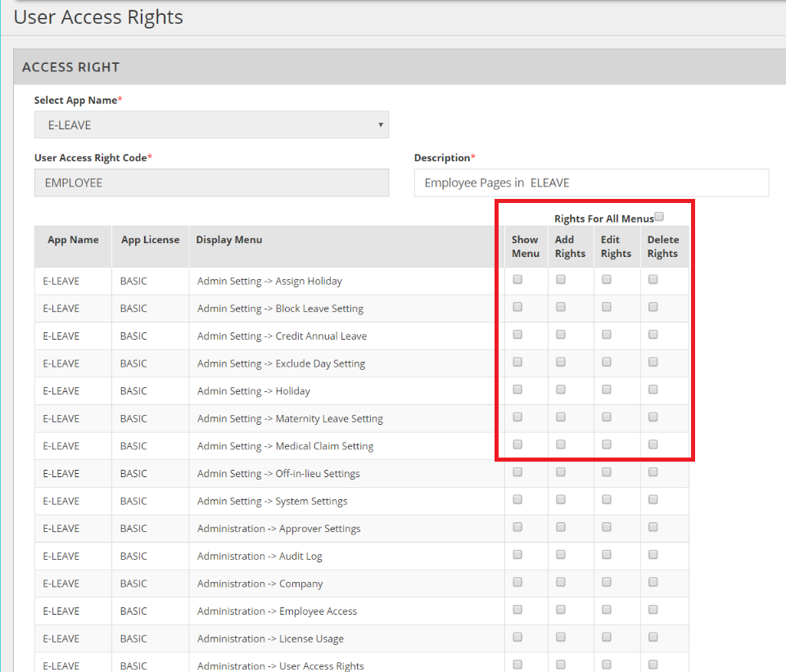786x672 pixels.
Task: Check Add Rights for Maternity Leave Setting
Action: click(561, 417)
